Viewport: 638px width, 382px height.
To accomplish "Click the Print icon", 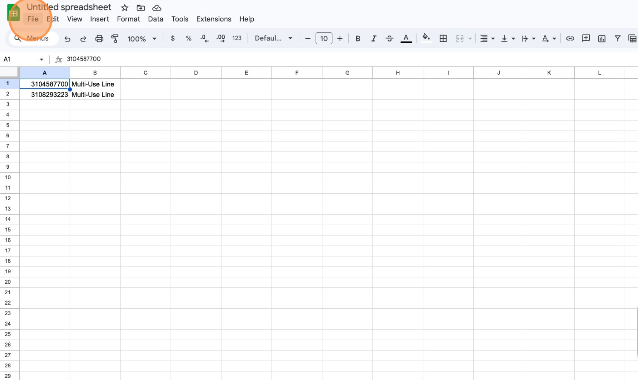I will 99,39.
